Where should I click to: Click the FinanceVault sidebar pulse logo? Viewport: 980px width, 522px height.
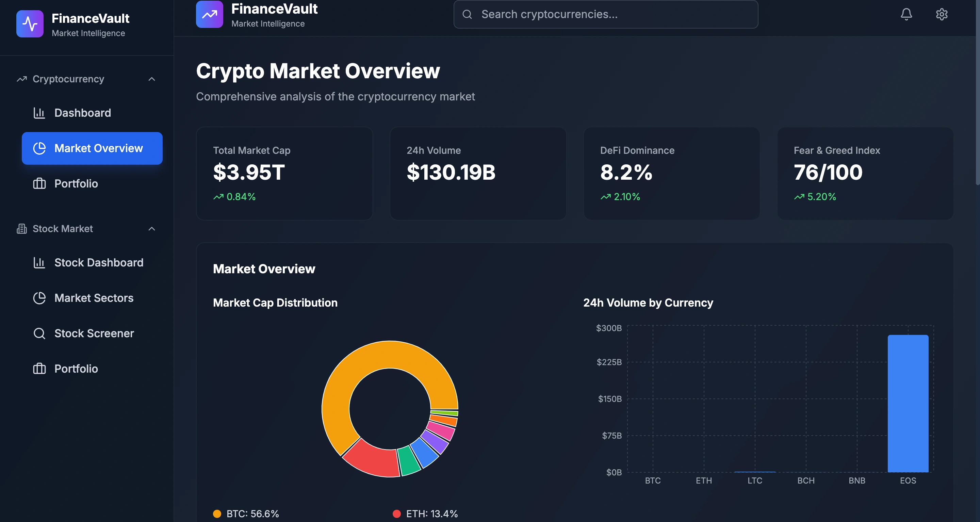[x=30, y=24]
